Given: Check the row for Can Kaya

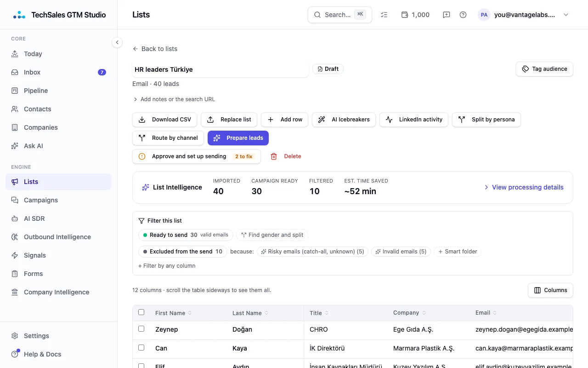Looking at the screenshot, I should (141, 348).
